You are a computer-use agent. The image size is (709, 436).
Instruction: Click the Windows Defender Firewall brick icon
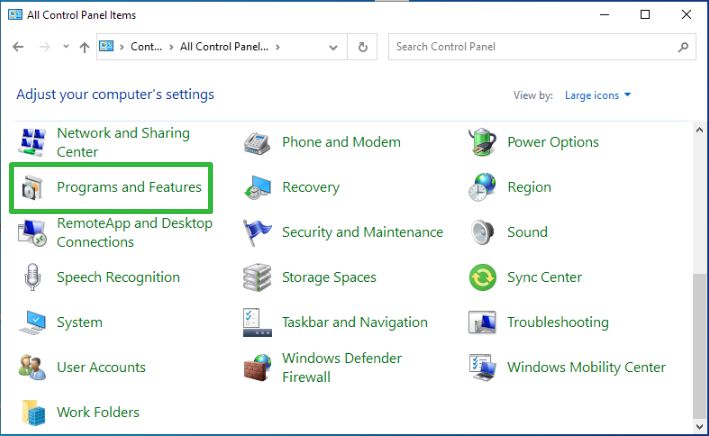point(257,367)
